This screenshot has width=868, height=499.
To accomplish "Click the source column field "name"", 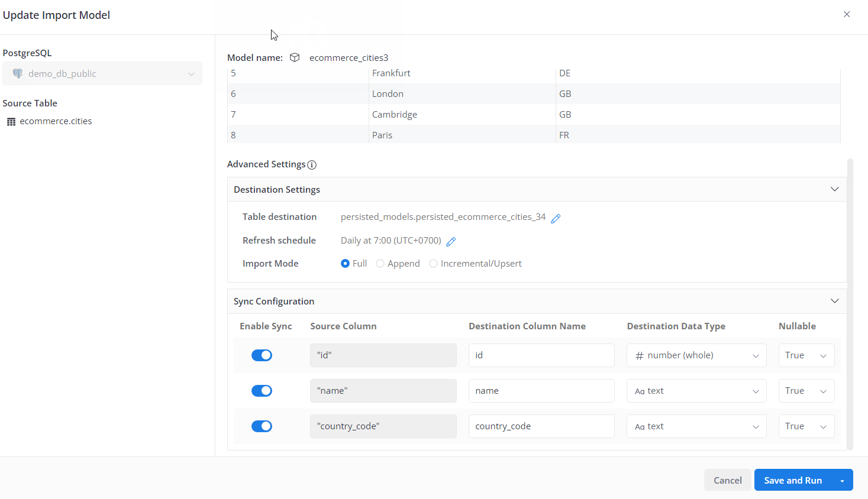I will pos(383,391).
